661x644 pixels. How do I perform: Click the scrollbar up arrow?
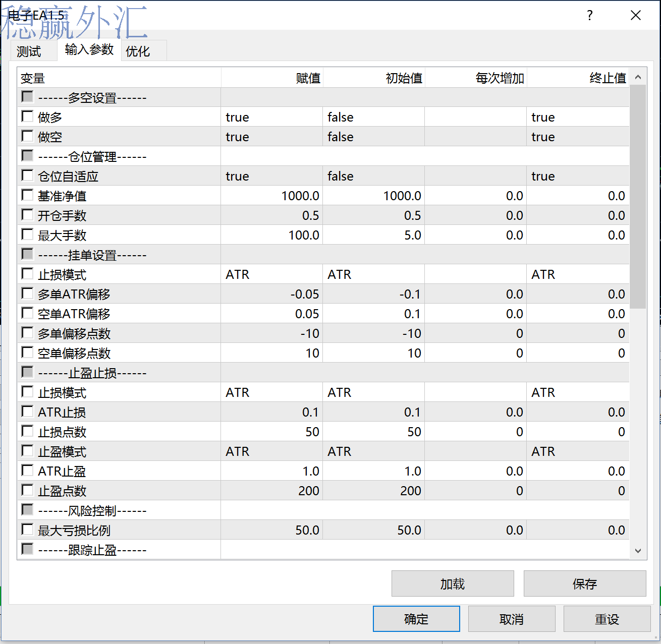tap(638, 77)
